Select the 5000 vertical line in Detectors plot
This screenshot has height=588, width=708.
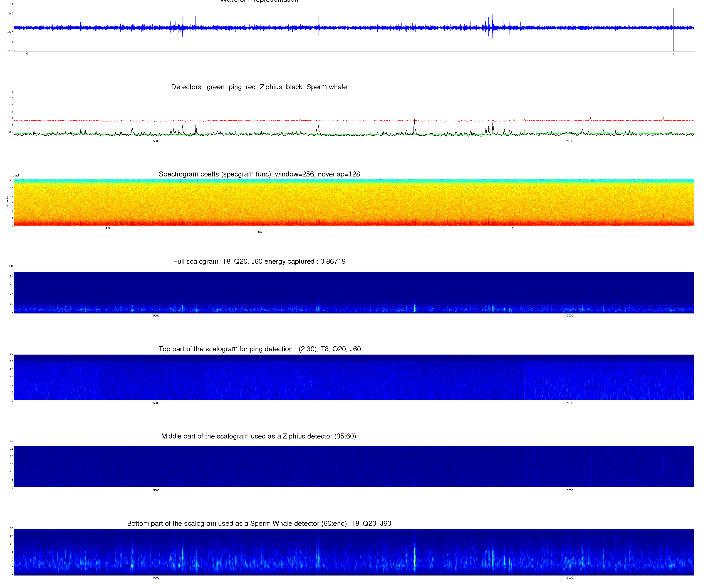point(156,108)
